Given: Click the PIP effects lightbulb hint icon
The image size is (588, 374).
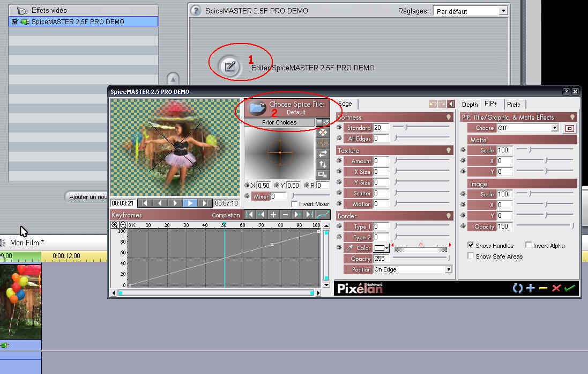Looking at the screenshot, I should pyautogui.click(x=572, y=117).
